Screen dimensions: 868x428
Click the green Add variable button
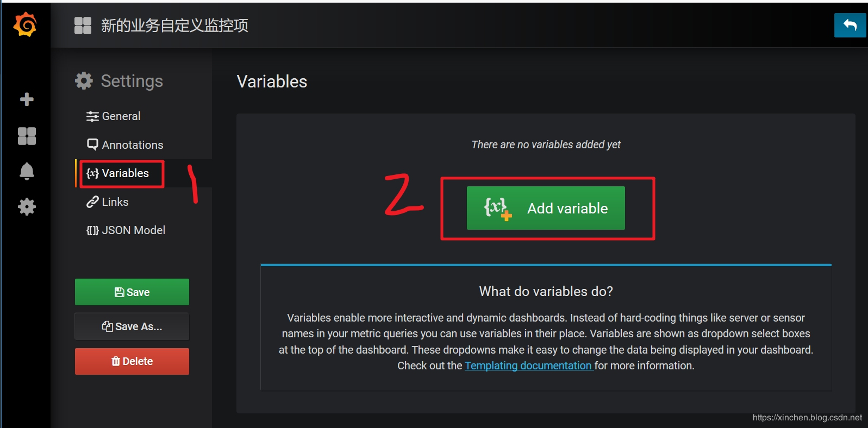pos(546,208)
